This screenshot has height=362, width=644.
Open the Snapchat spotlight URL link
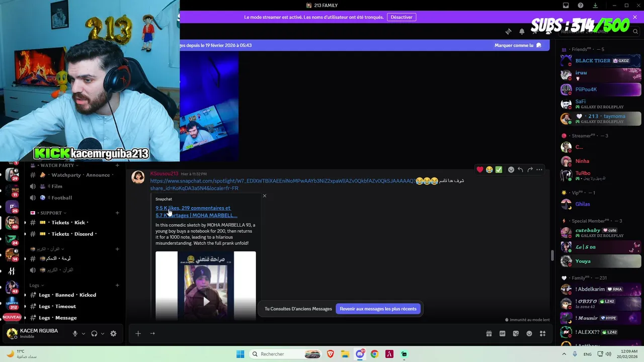point(283,185)
